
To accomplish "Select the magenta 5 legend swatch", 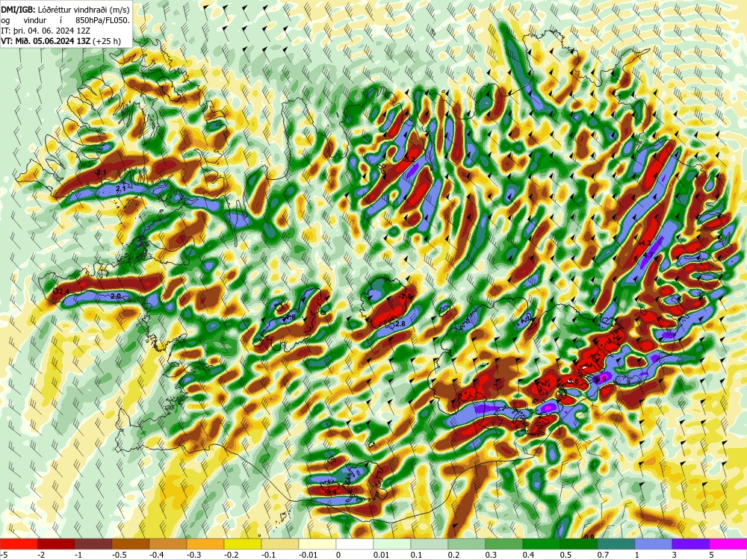I will point(728,544).
